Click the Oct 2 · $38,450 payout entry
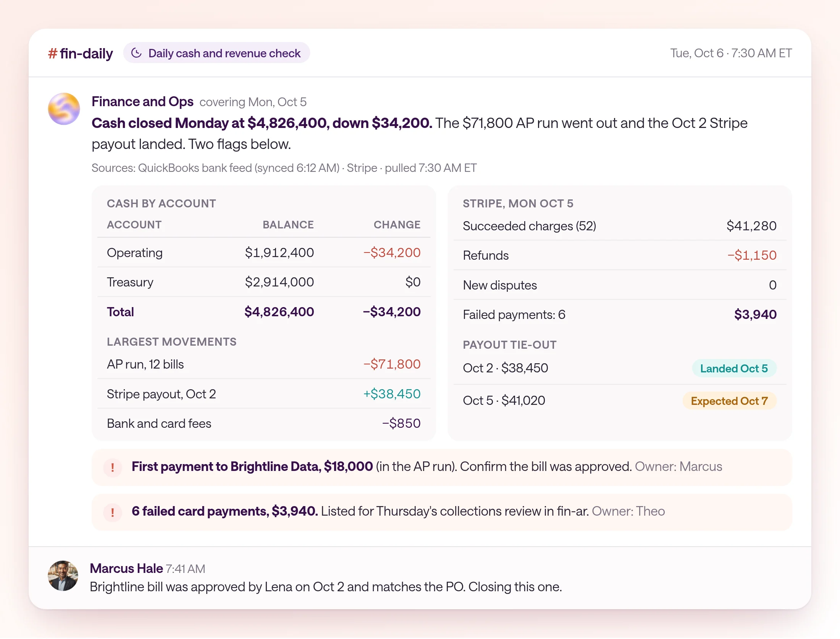 point(506,368)
